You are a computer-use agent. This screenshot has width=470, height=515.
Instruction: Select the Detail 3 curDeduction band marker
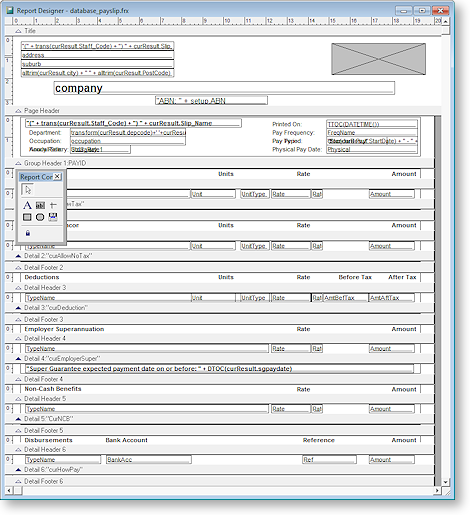18,308
